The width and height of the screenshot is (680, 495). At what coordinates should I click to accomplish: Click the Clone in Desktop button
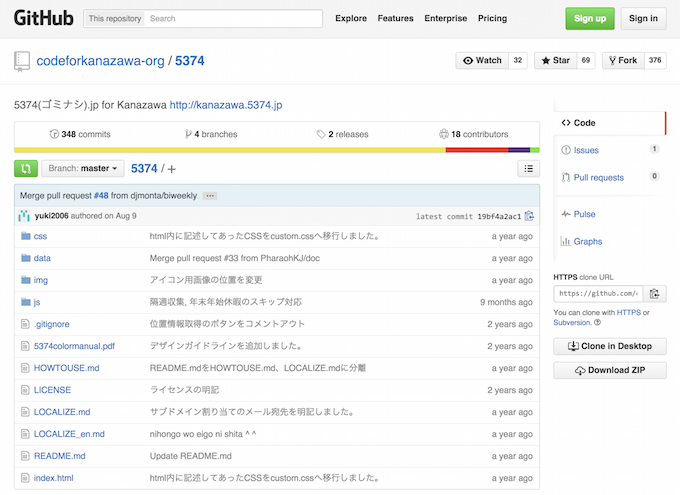[x=610, y=346]
